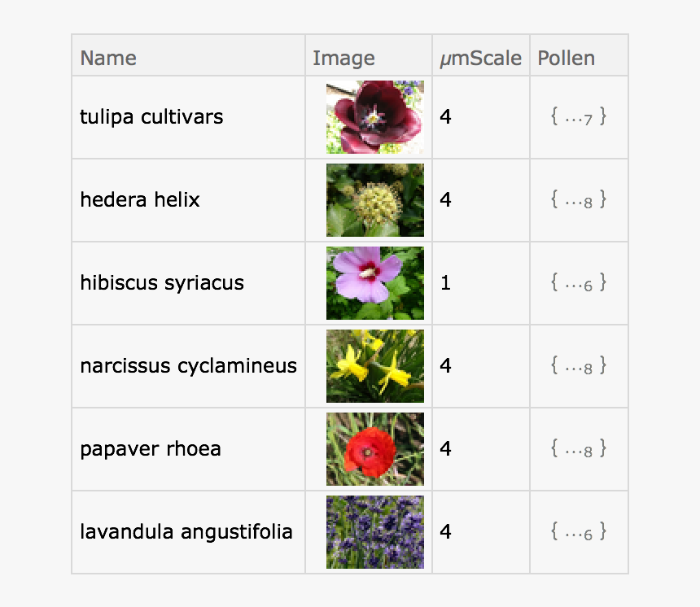Expand the Pollen list for hibiscus syriacus
The image size is (700, 607).
pos(579,283)
